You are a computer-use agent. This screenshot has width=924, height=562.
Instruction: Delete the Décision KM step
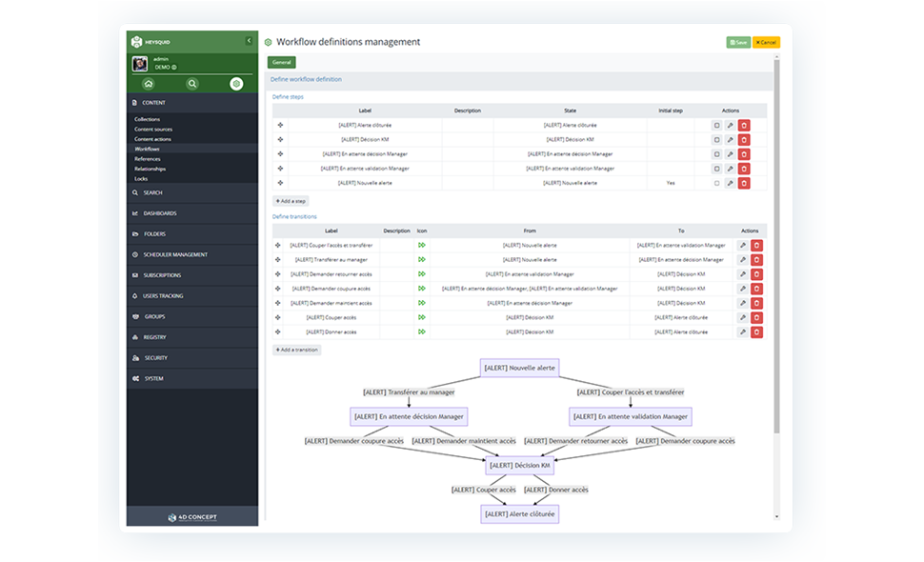[x=744, y=140]
